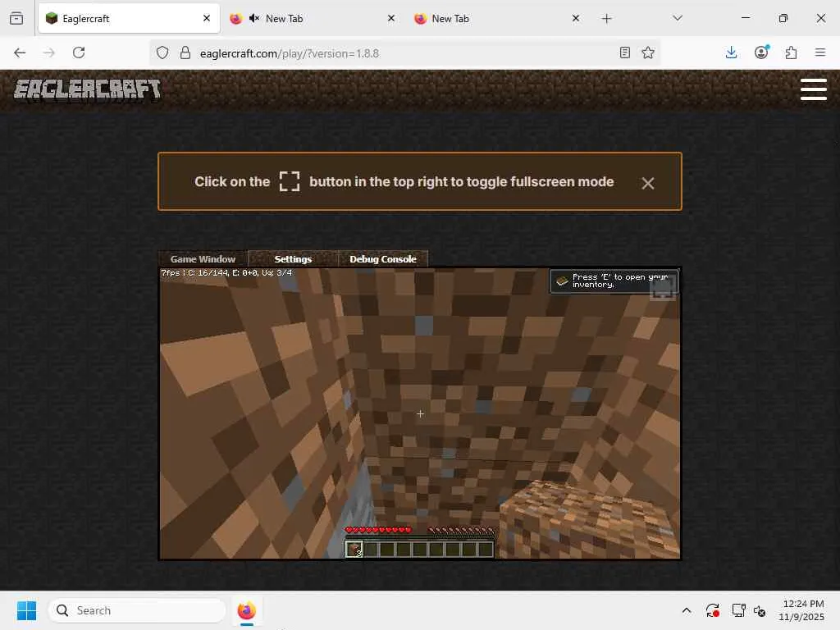
Task: Close the Eaglercraft tab
Action: [x=207, y=18]
